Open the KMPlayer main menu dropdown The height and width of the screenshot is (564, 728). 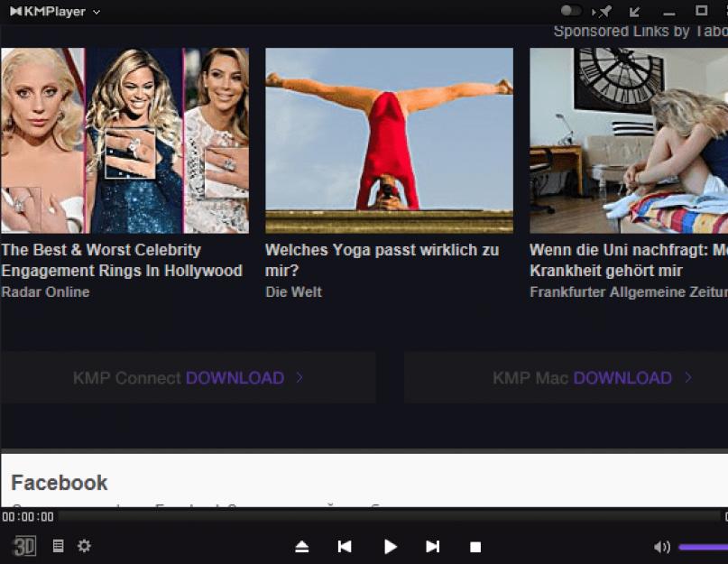click(x=55, y=12)
